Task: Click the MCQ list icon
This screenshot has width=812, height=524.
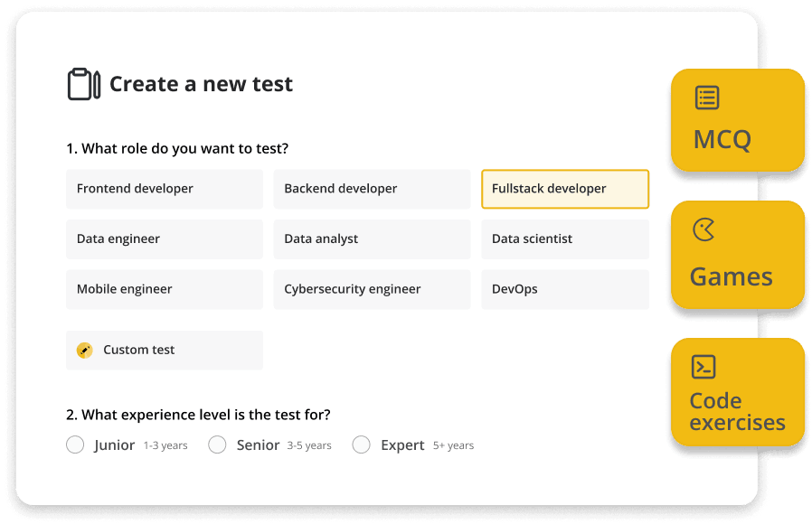Action: click(x=707, y=98)
